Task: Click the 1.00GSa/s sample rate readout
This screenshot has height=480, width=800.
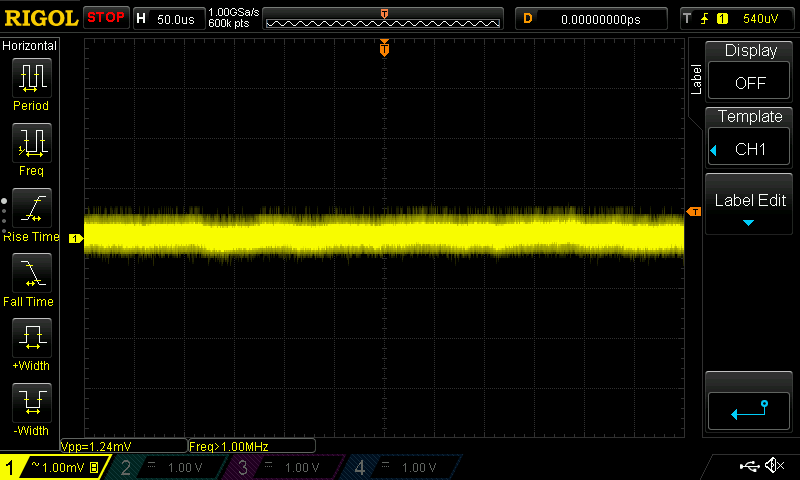Action: 234,12
